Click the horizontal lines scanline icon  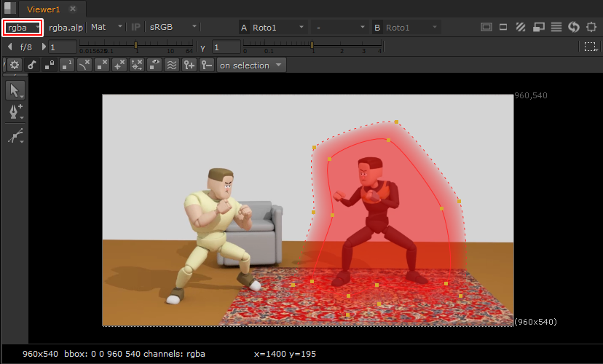click(556, 27)
